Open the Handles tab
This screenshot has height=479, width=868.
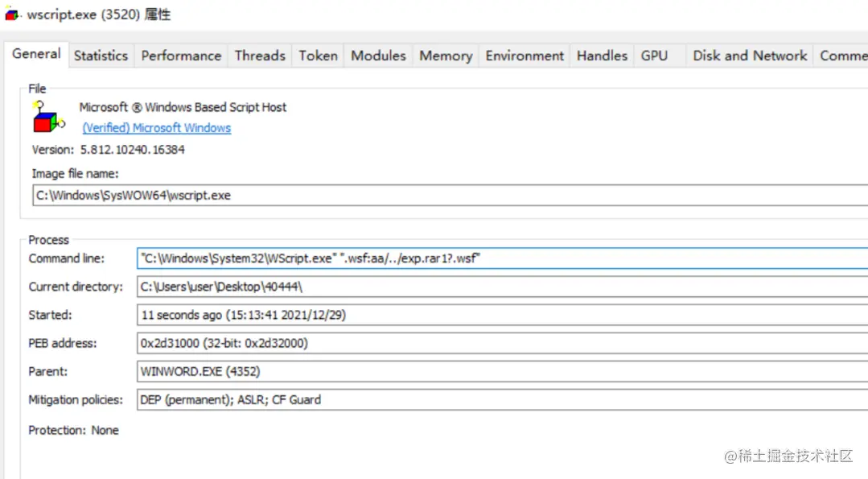(x=602, y=56)
